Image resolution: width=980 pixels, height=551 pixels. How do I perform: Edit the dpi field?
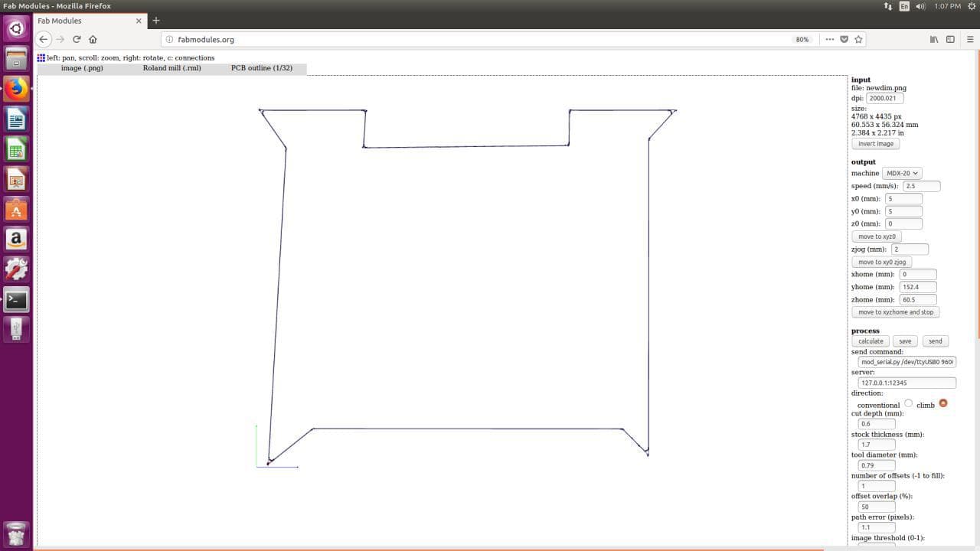tap(885, 98)
